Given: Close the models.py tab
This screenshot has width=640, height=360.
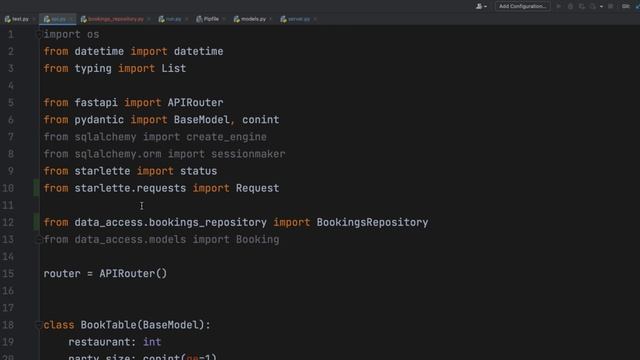Looking at the screenshot, I should (271, 19).
